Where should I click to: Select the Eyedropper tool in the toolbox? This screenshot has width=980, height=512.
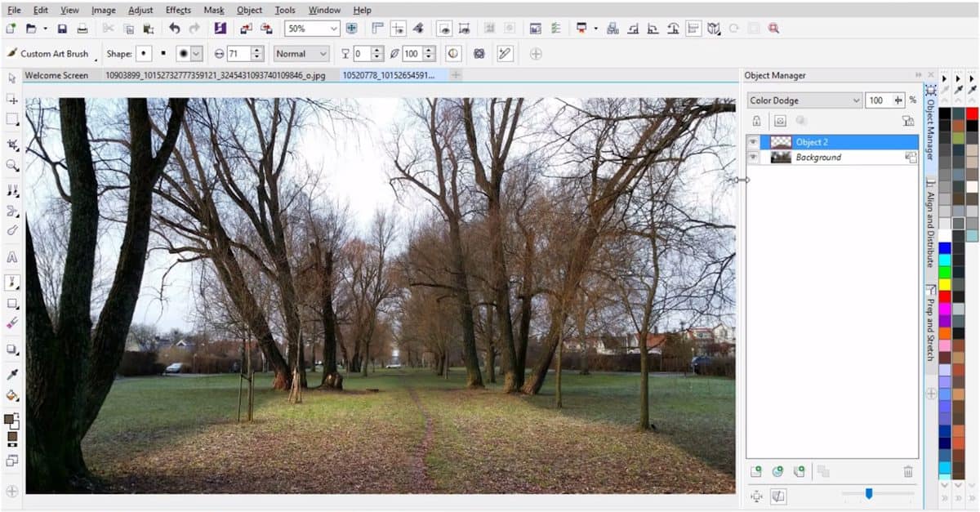click(12, 374)
